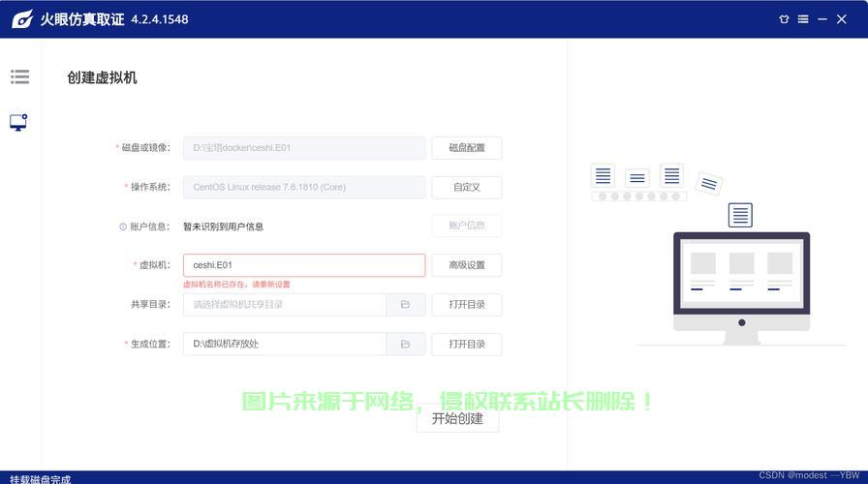Open the title bar hamburger menu

(x=803, y=19)
